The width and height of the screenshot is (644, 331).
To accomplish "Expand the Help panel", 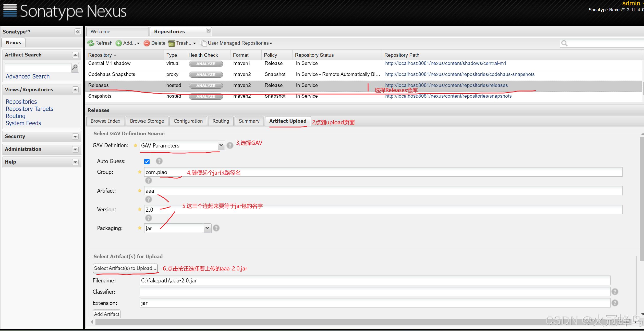I will point(75,162).
